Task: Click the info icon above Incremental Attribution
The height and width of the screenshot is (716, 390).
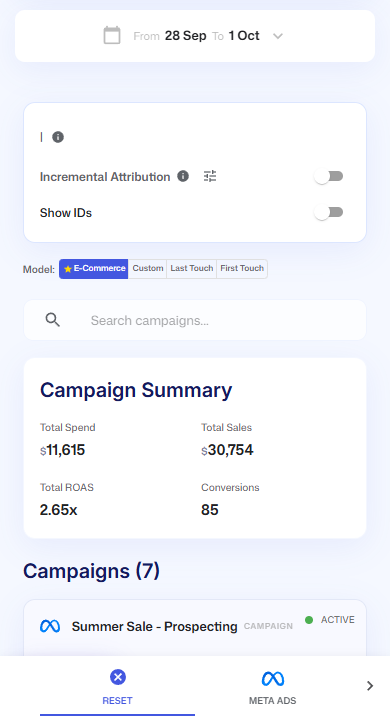Action: click(58, 137)
